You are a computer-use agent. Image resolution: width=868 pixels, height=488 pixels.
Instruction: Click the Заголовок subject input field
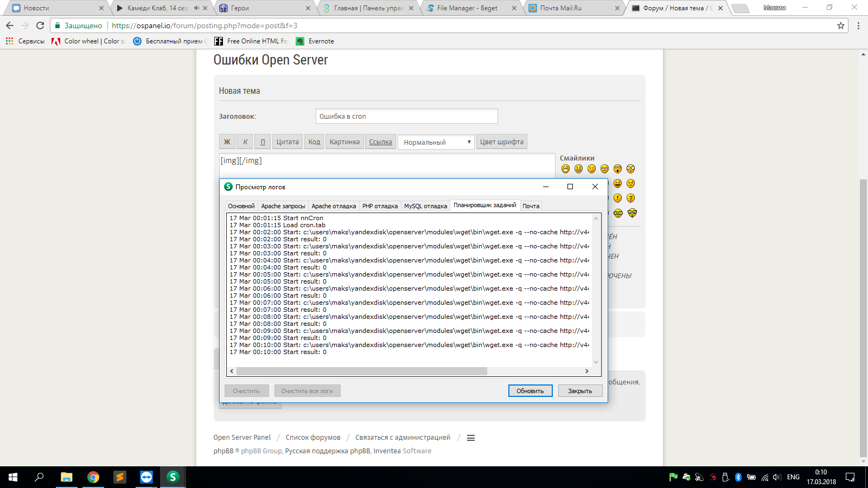[x=406, y=117]
